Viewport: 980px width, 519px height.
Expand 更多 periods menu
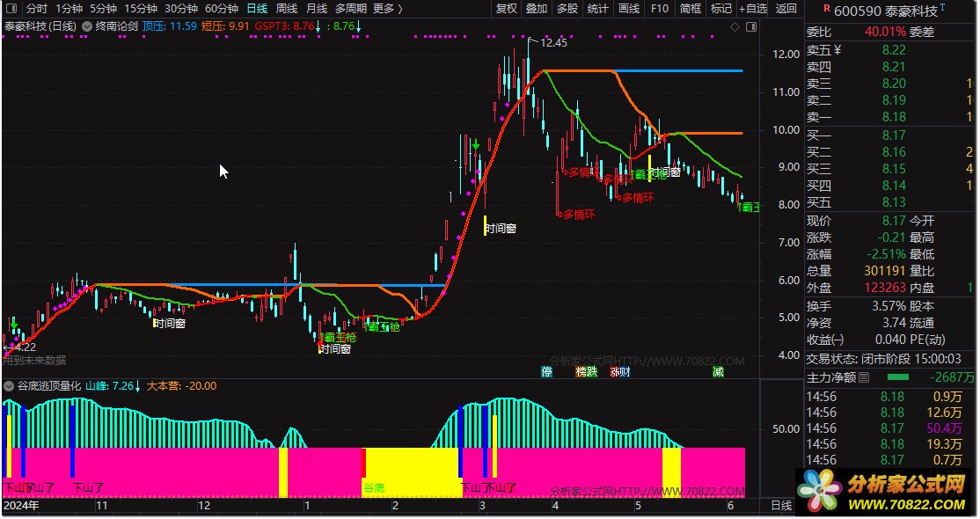point(388,9)
